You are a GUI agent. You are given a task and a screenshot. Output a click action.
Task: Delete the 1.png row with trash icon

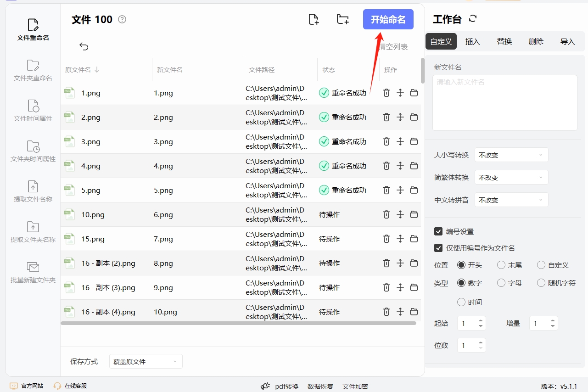click(386, 93)
